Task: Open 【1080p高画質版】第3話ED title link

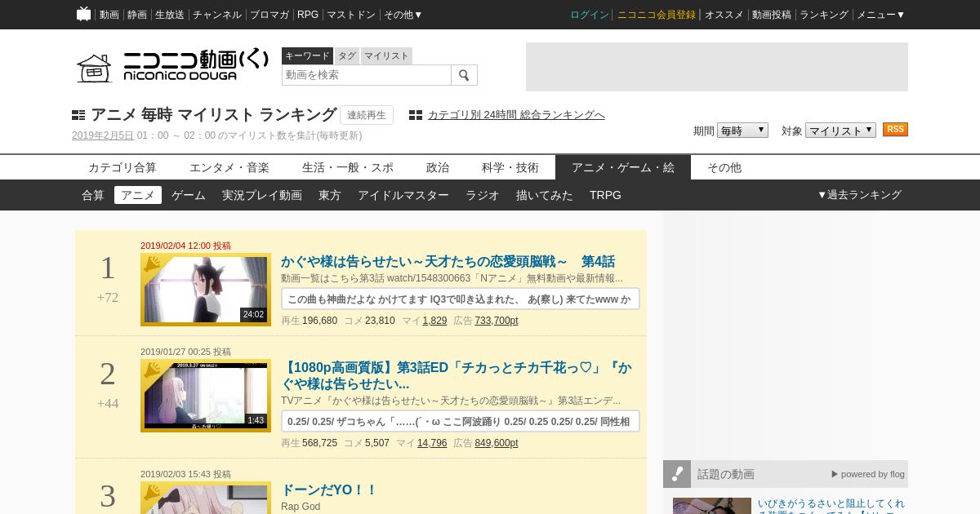Action: pos(457,375)
